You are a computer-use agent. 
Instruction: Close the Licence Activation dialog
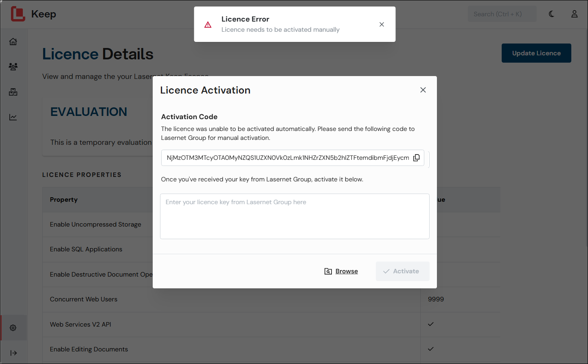(x=423, y=90)
